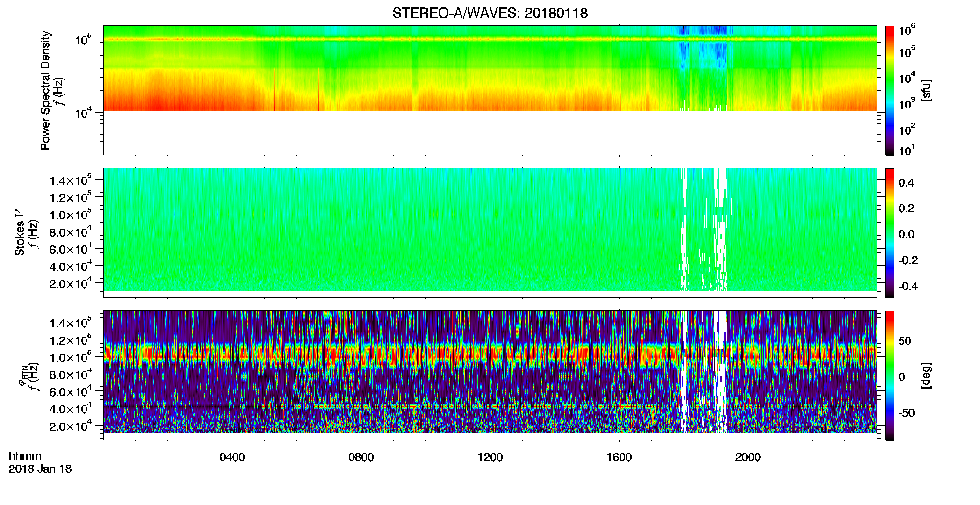Click the STEREO-A/WAVES: 20180118 plot title
The height and width of the screenshot is (505, 980).
(x=490, y=13)
